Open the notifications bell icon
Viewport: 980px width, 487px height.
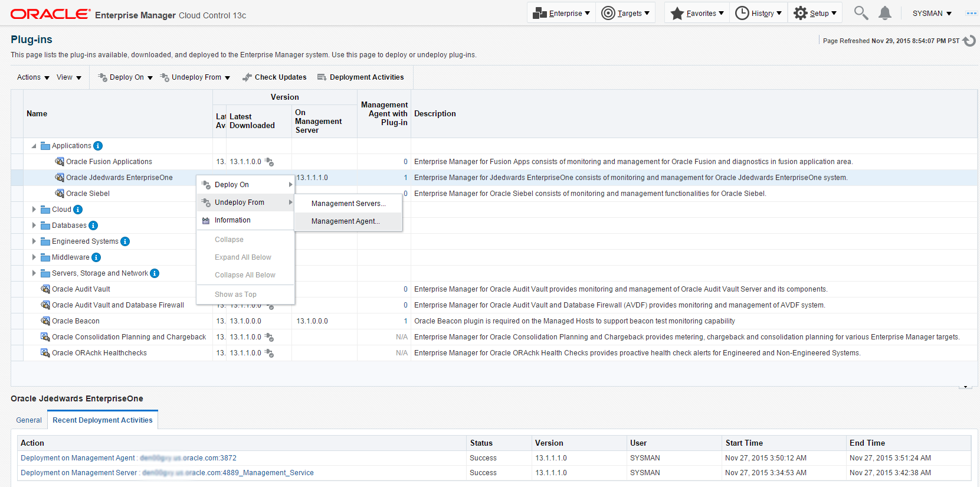[x=884, y=13]
